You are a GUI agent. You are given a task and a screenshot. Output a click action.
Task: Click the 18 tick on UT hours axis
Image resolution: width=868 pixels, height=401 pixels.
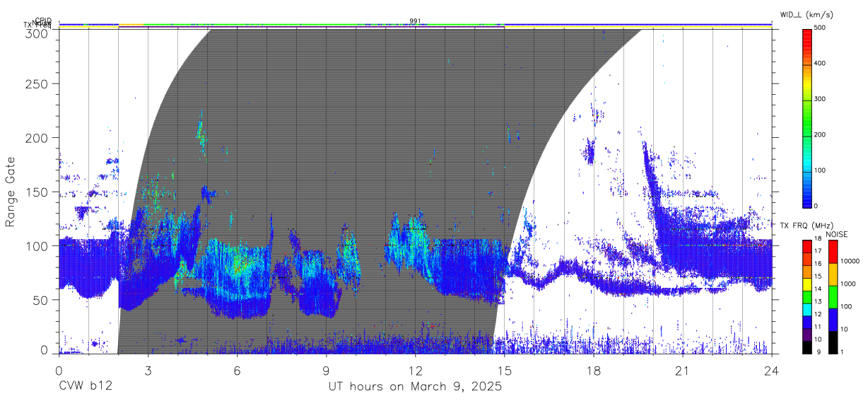[x=594, y=371]
